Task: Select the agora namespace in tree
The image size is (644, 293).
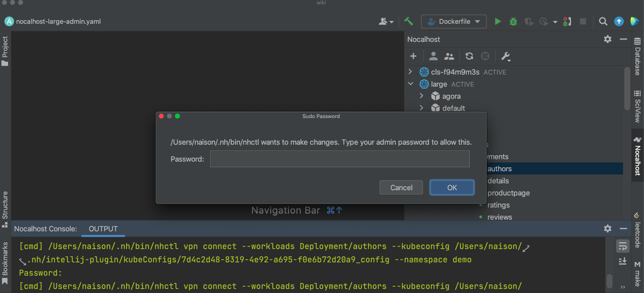Action: (x=451, y=96)
